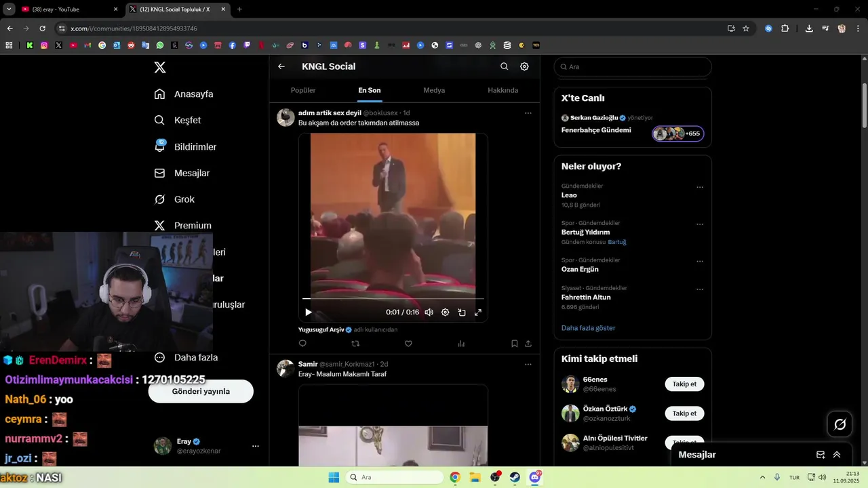Open Yugusuguf Arşiv source account link
This screenshot has height=488, width=868.
click(321, 329)
